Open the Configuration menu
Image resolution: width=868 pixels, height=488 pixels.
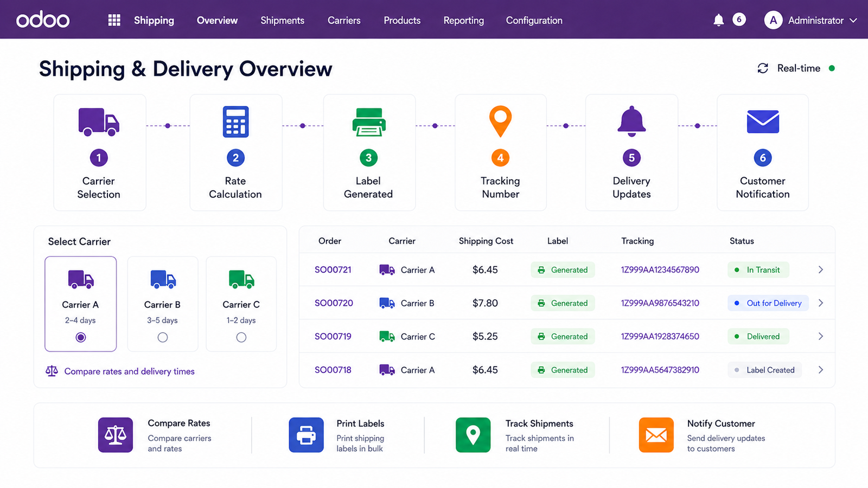click(x=534, y=21)
